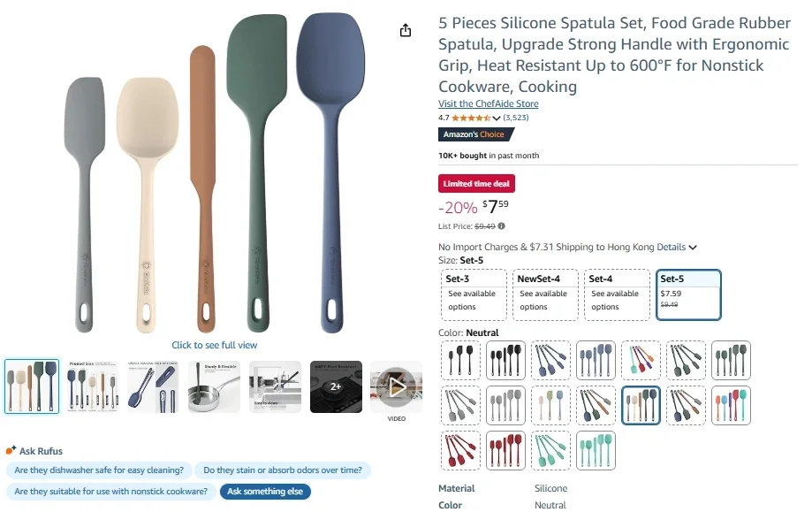The height and width of the screenshot is (512, 812).
Task: Select the NewSet-4 size option
Action: point(544,293)
